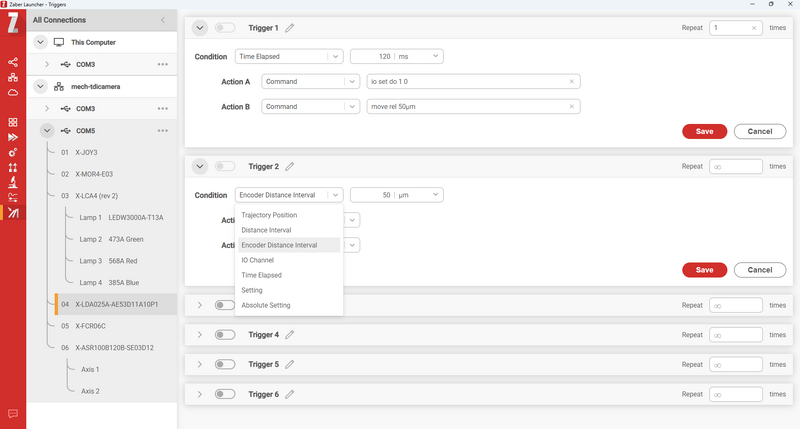
Task: Choose Time Elapsed from condition list
Action: coord(289,275)
